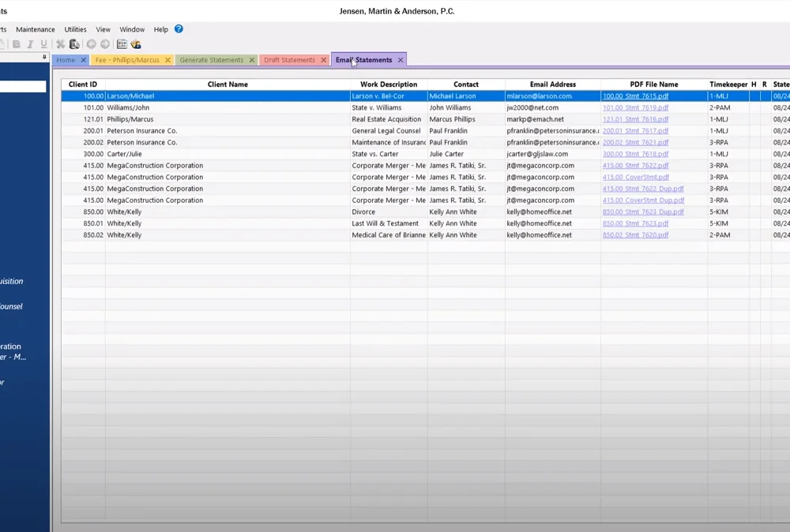This screenshot has width=790, height=532.
Task: Click the Paul Franklin contact for 200.01
Action: pyautogui.click(x=466, y=131)
